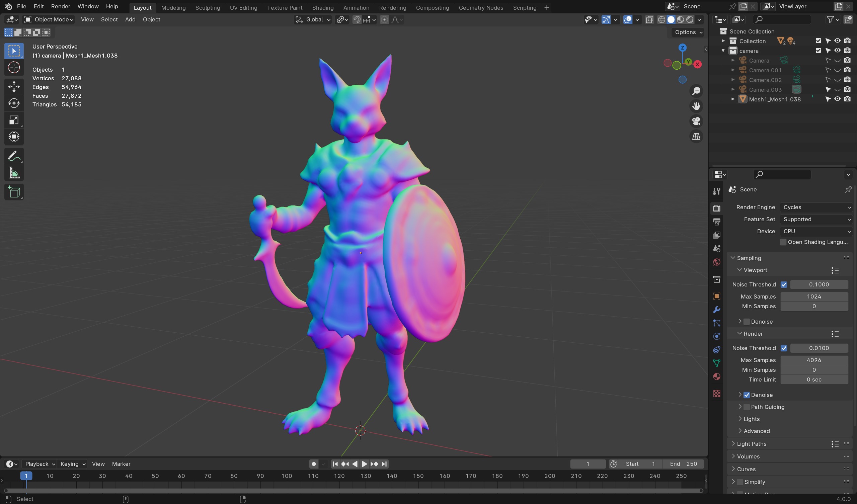Jump to the end frame
857x504 pixels.
tap(384, 464)
